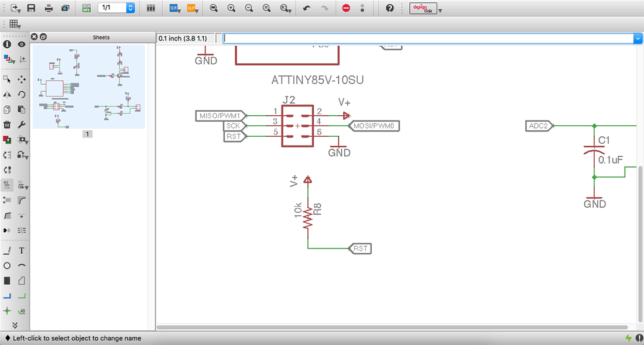Open the CAM processor icon
Viewport: 644px width, 345px height.
click(65, 8)
